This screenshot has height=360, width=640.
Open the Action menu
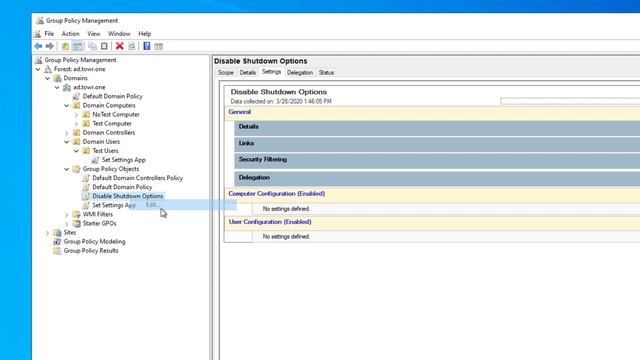[x=71, y=34]
